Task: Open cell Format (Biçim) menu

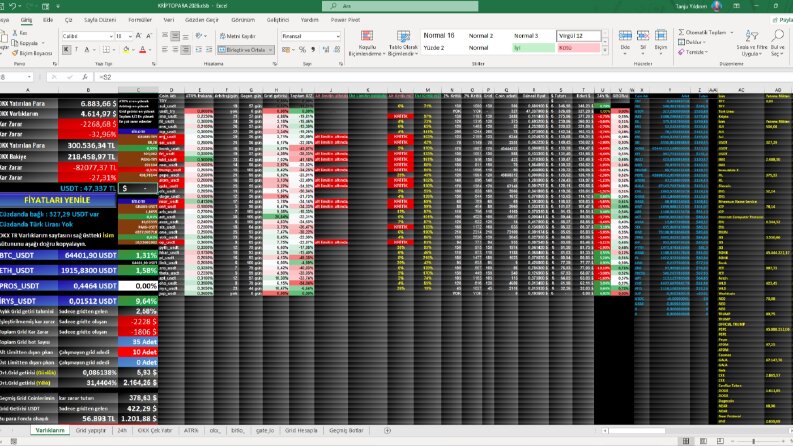Action: point(660,40)
